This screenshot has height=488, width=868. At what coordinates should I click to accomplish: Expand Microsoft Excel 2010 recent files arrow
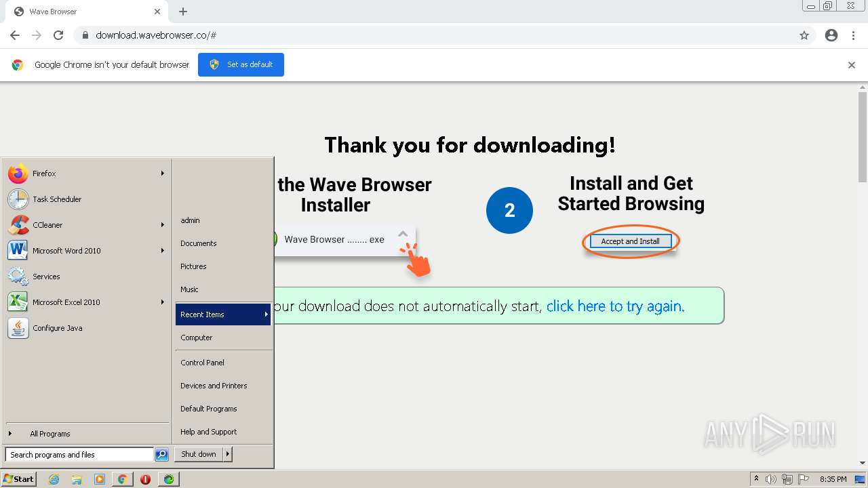coord(163,302)
